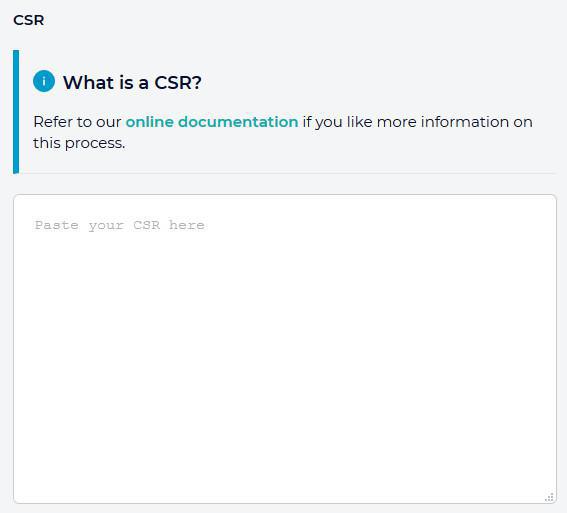The image size is (567, 513).
Task: Click the blue info circle icon
Action: click(x=44, y=81)
